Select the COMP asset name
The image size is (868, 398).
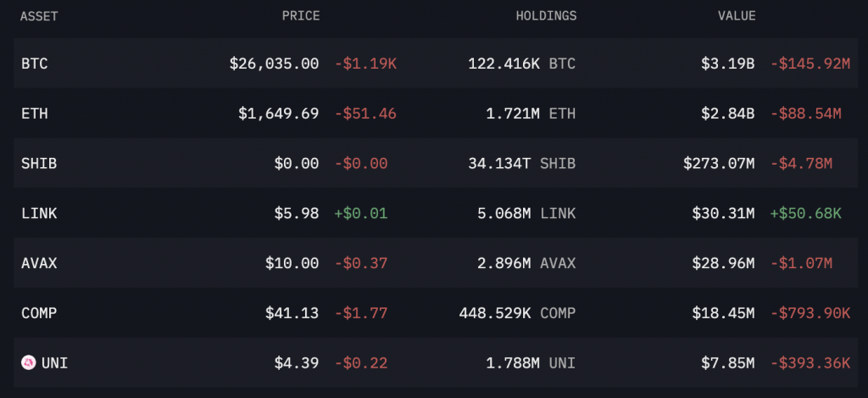point(39,313)
